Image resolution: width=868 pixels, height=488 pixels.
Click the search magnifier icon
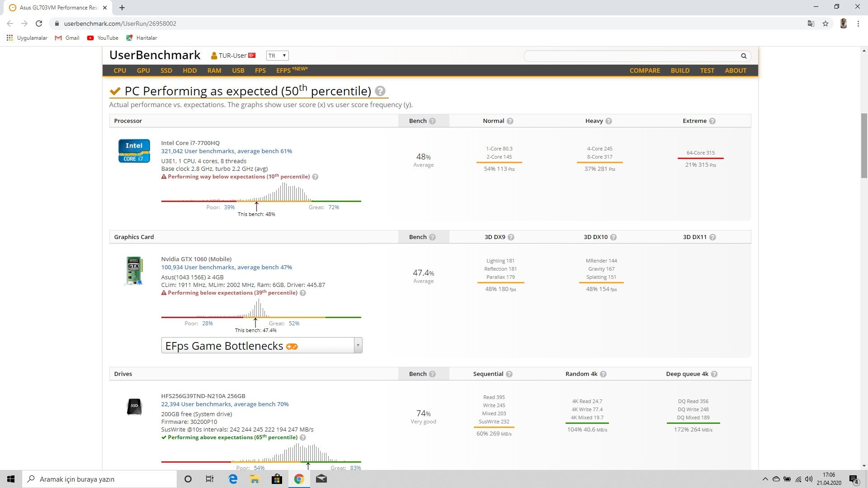(743, 56)
